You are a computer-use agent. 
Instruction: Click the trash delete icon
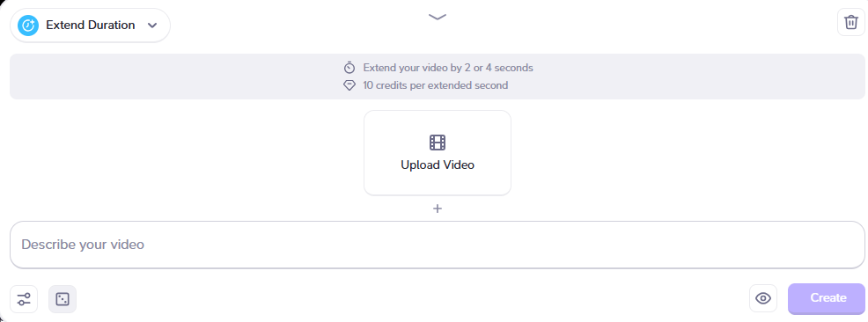click(x=851, y=23)
